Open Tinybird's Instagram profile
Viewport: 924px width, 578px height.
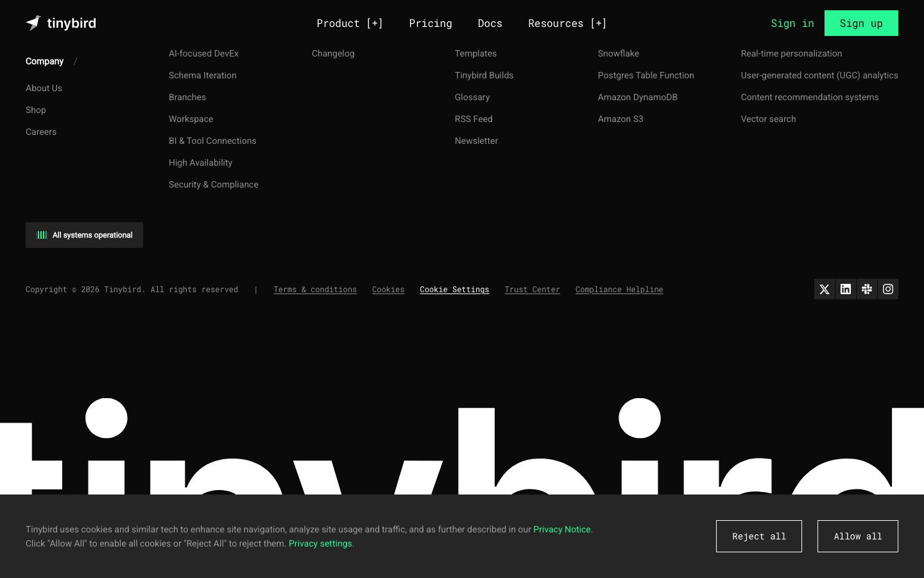[x=888, y=289]
